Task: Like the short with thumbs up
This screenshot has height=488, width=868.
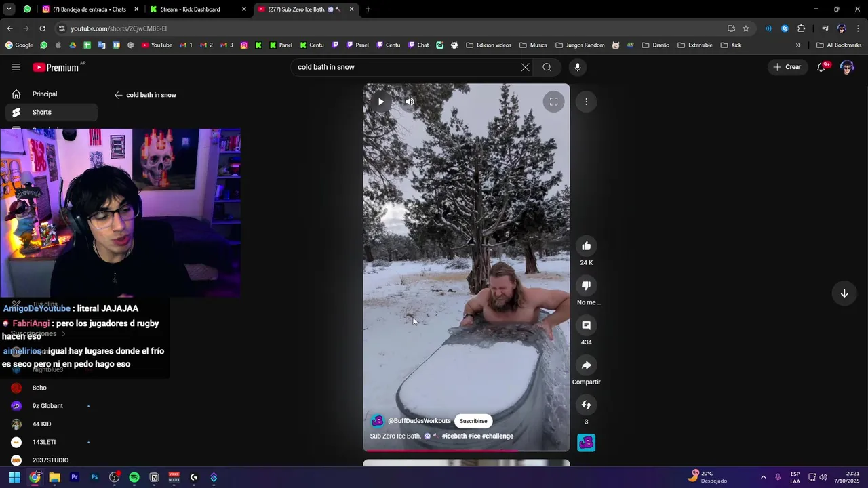Action: 587,246
